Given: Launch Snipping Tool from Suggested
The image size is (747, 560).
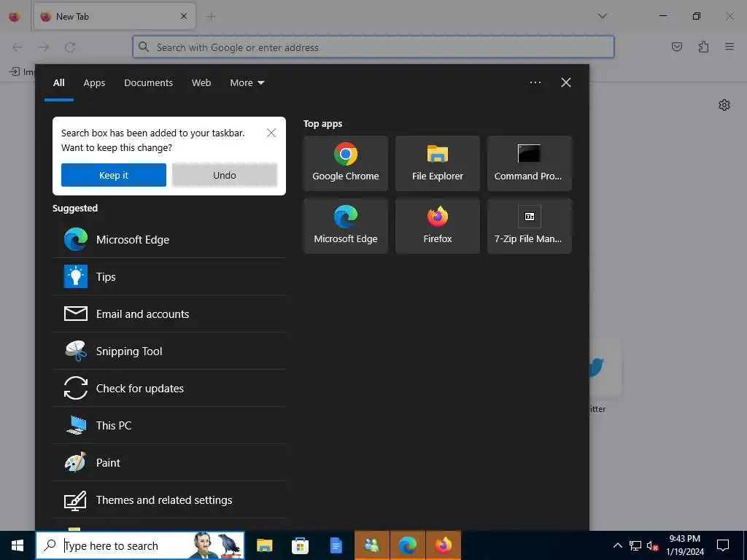Looking at the screenshot, I should click(x=169, y=351).
